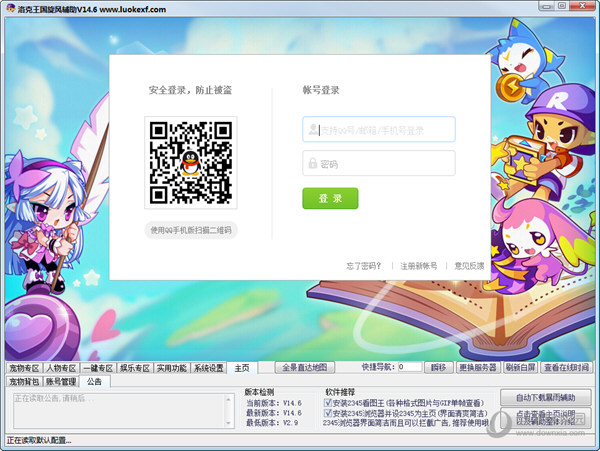Open the 注册新帐号 link
This screenshot has height=451, width=600.
coord(419,266)
